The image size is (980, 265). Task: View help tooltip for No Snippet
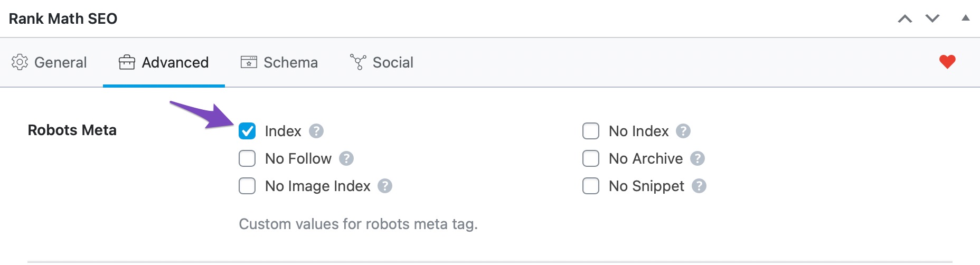[699, 186]
